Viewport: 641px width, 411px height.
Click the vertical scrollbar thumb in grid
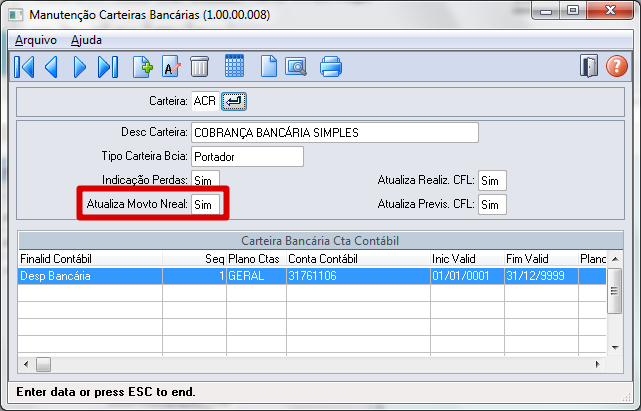614,291
